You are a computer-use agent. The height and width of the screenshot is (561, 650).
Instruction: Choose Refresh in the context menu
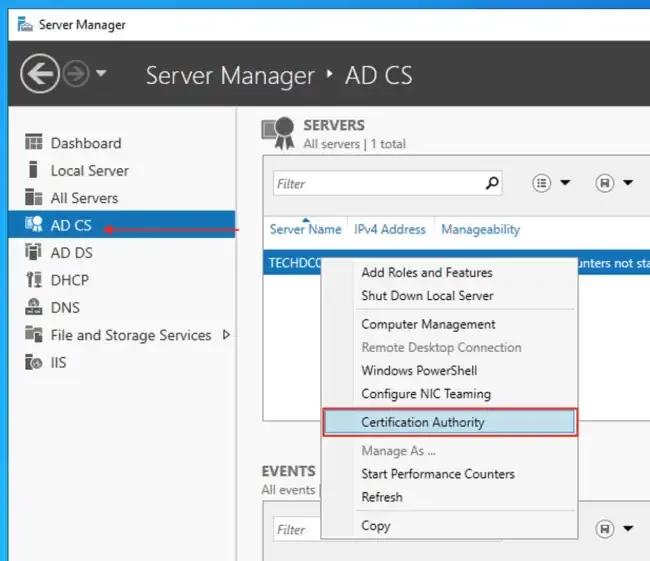(382, 497)
